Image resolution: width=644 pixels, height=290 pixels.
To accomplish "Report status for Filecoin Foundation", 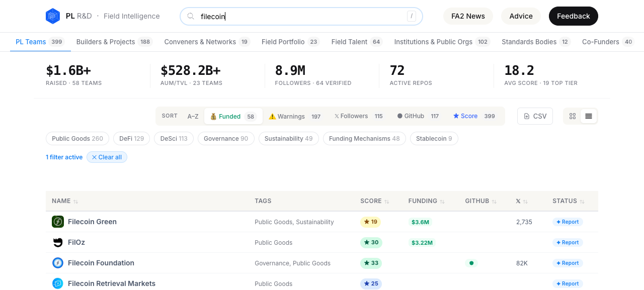I will click(x=568, y=263).
